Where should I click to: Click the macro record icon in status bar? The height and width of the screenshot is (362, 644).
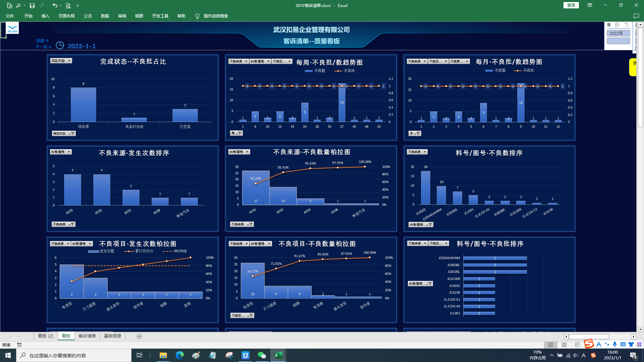[x=19, y=345]
